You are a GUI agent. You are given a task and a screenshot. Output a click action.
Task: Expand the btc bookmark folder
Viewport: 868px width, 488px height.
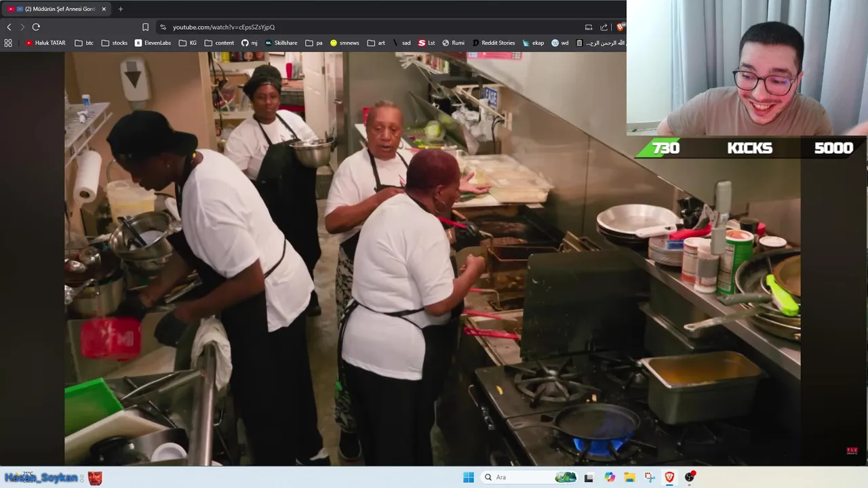click(x=85, y=43)
